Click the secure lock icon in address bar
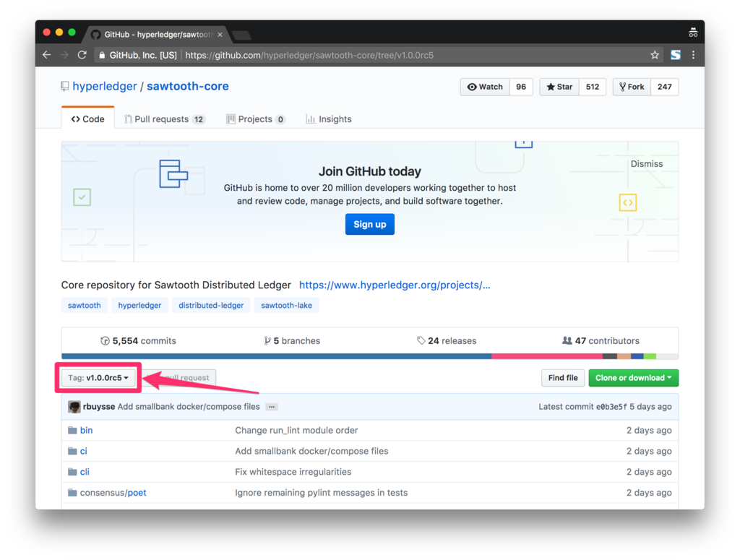Image resolution: width=740 pixels, height=560 pixels. (x=101, y=55)
